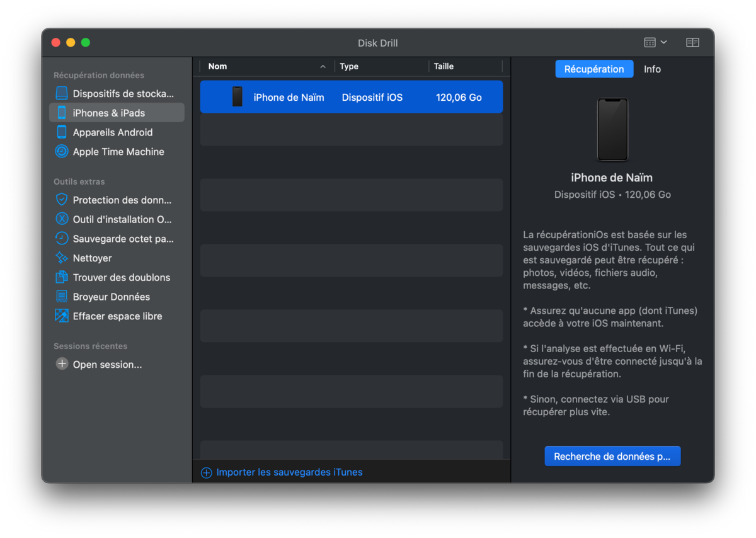This screenshot has width=756, height=538.
Task: Click the Taille column header
Action: pos(466,66)
